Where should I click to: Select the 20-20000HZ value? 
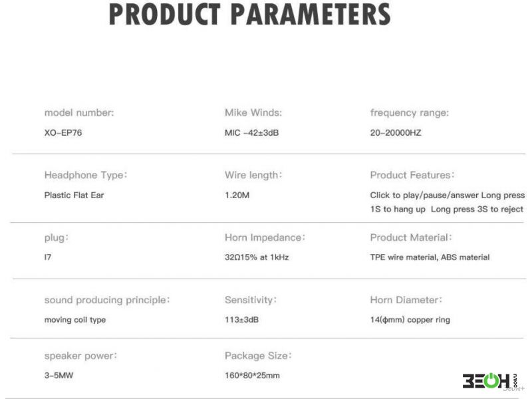[396, 132]
